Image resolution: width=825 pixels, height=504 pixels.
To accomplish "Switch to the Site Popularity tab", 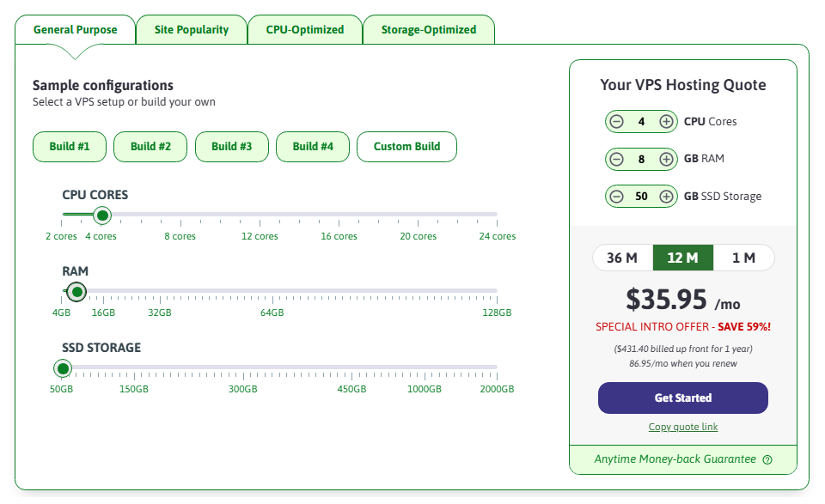I will (x=191, y=28).
